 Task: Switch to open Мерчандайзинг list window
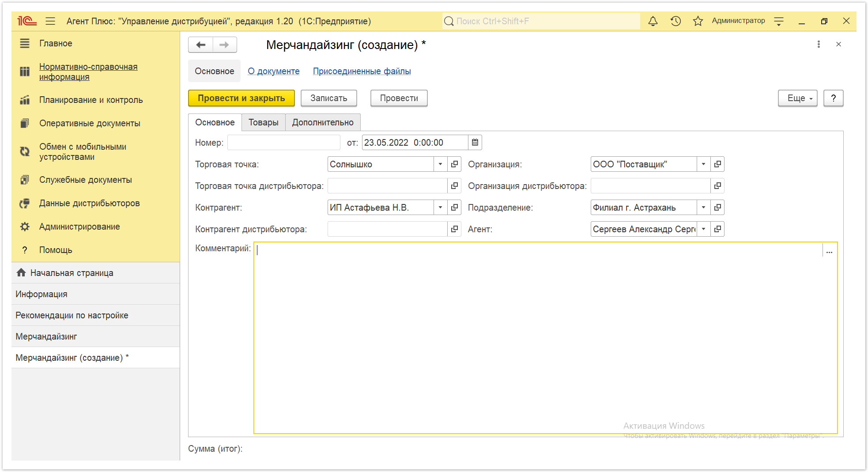pos(95,336)
